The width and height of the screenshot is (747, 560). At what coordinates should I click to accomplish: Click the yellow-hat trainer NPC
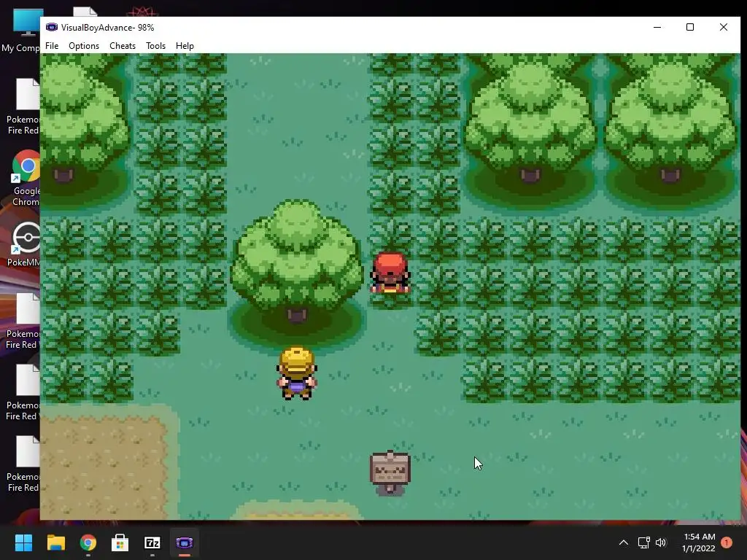(297, 373)
